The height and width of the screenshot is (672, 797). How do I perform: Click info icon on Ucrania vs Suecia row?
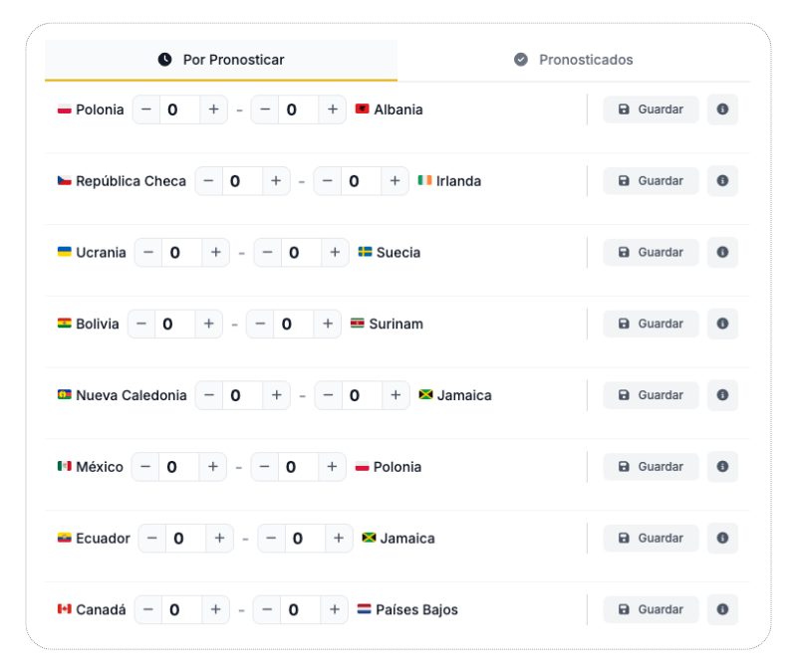(x=722, y=253)
